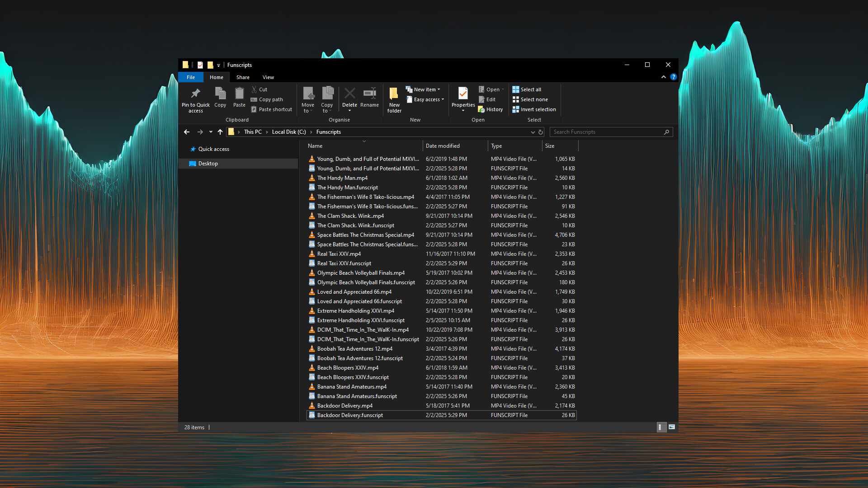Open the New item dropdown

(x=423, y=89)
